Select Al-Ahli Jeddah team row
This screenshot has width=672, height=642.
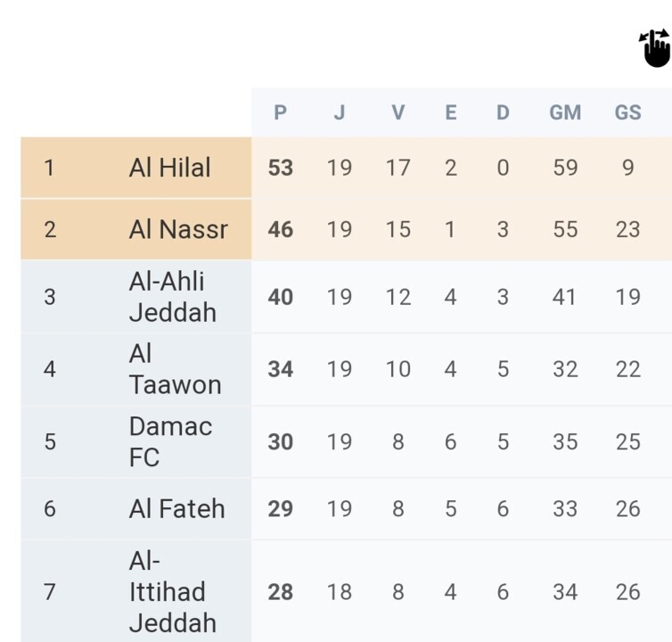pyautogui.click(x=173, y=297)
